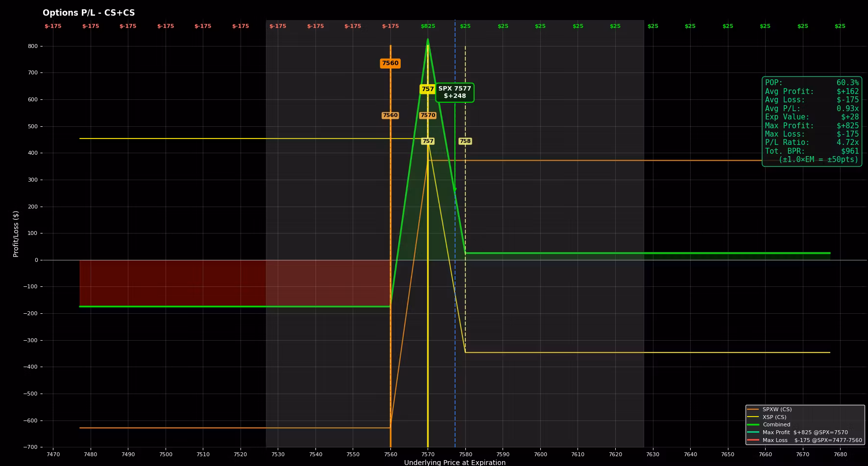868x466 pixels.
Task: Click the −600 y-axis tick label
Action: pos(30,420)
